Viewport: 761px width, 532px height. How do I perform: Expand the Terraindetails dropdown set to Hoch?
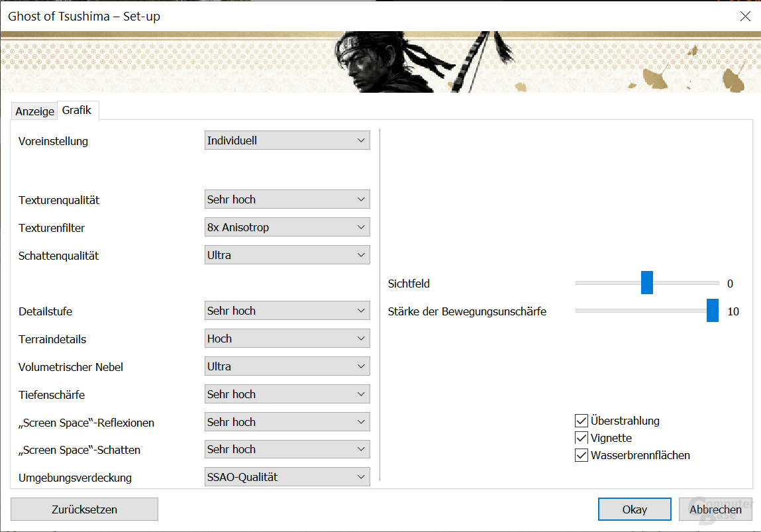click(287, 339)
